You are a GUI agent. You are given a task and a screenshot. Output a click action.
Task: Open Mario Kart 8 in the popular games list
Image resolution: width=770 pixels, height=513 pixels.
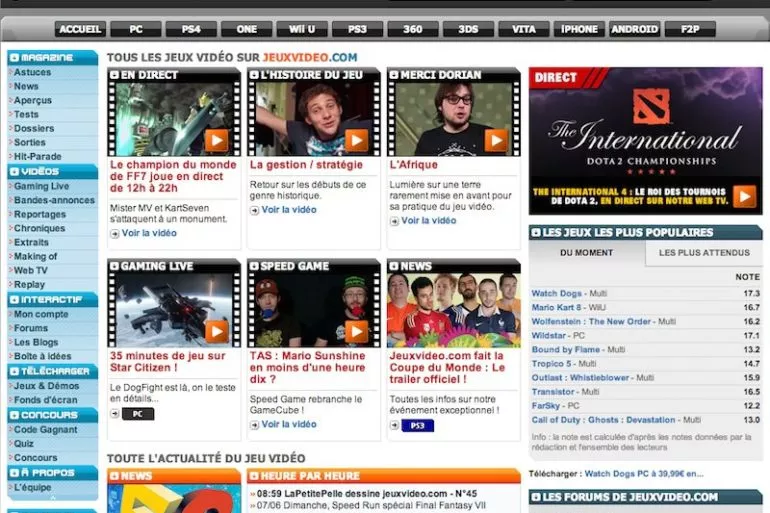pyautogui.click(x=556, y=307)
